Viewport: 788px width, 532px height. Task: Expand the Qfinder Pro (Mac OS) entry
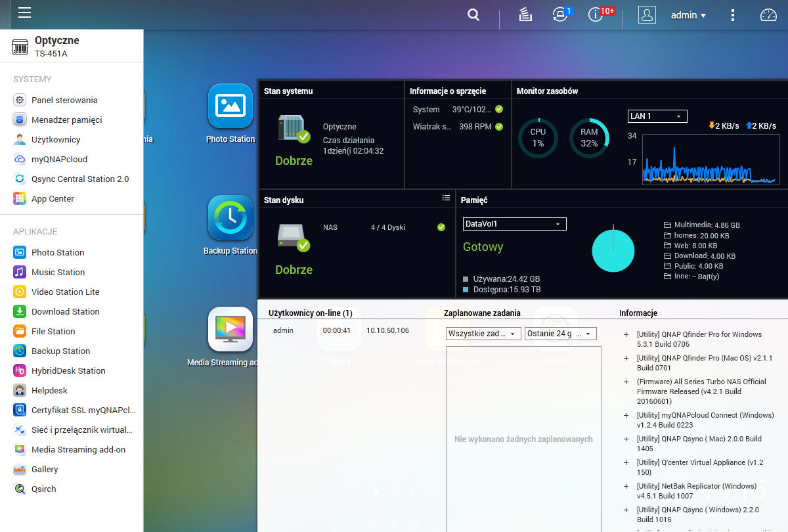click(x=626, y=359)
